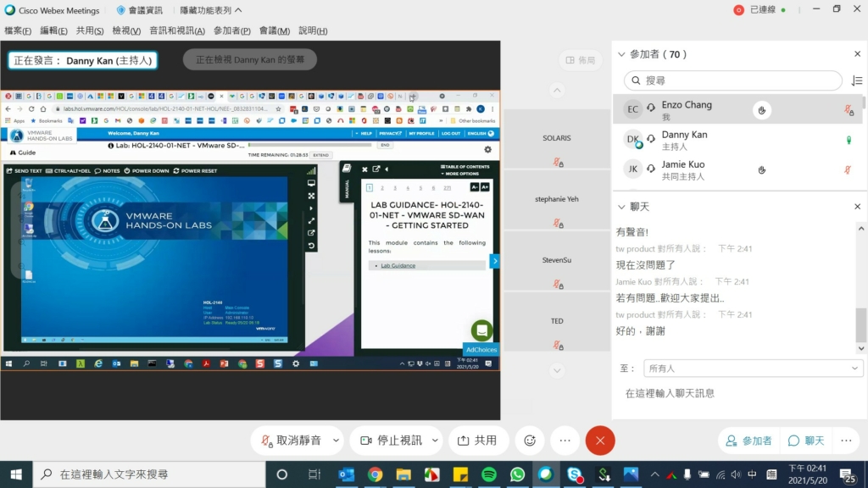Open the more options ellipsis in meeting controls
This screenshot has width=868, height=488.
(x=565, y=441)
